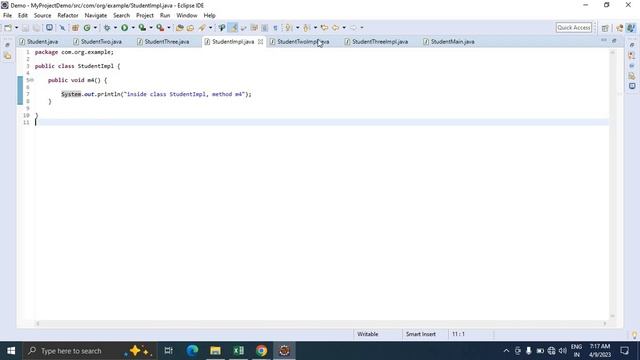
Task: Click the New Java Class icon
Action: (x=87, y=28)
